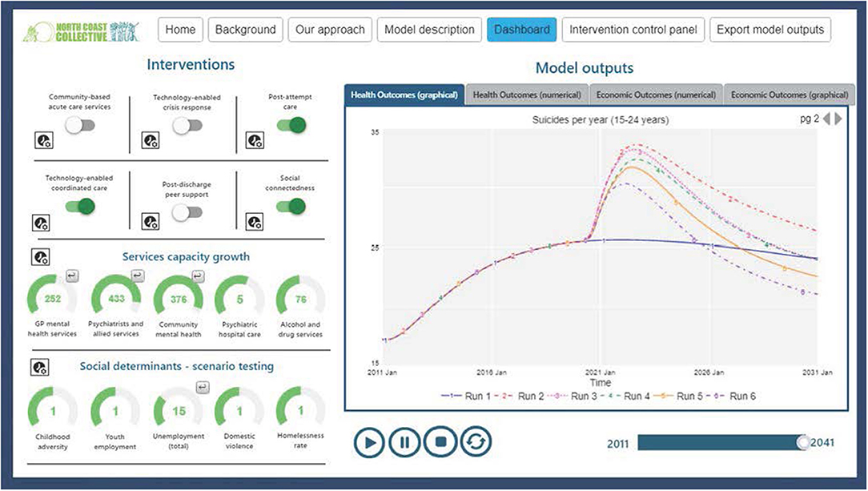Screen dimensions: 868x491
Task: Click the 'Suicides per year (15-24 years)' title
Action: (x=600, y=119)
